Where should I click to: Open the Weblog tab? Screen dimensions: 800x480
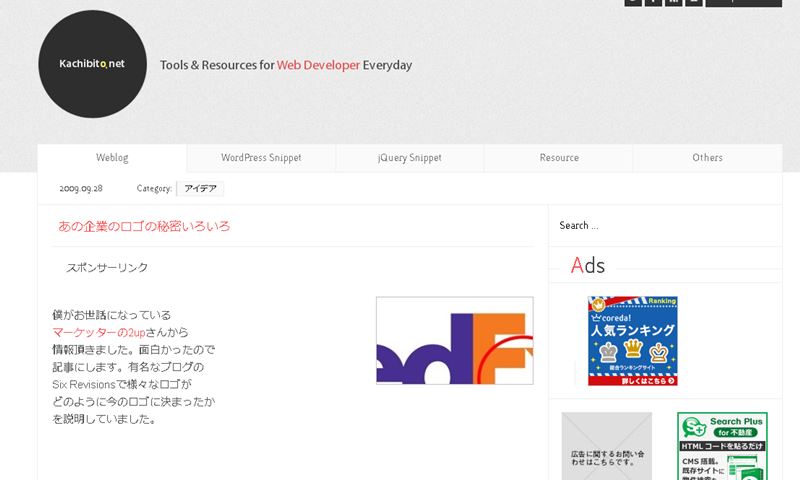tap(112, 158)
